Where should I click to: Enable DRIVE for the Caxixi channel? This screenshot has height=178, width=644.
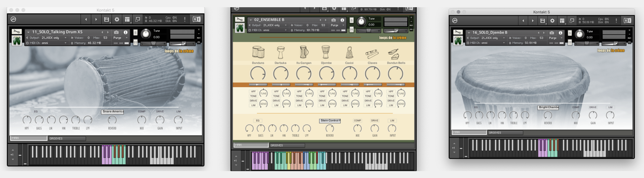(345, 101)
